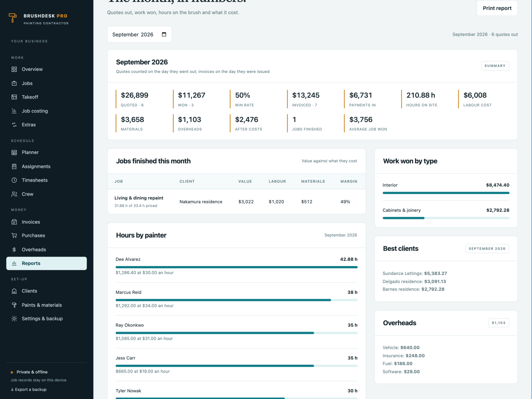
Task: Click the Crew people icon
Action: [14, 194]
